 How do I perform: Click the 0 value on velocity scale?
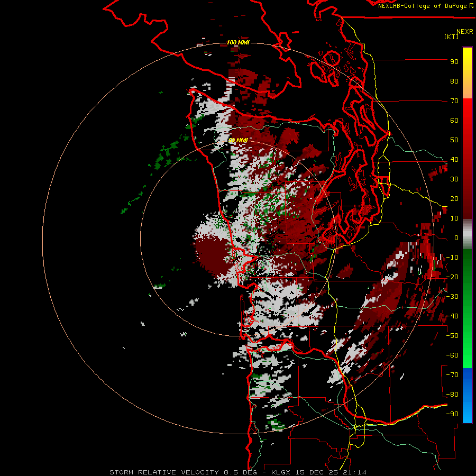tap(456, 238)
